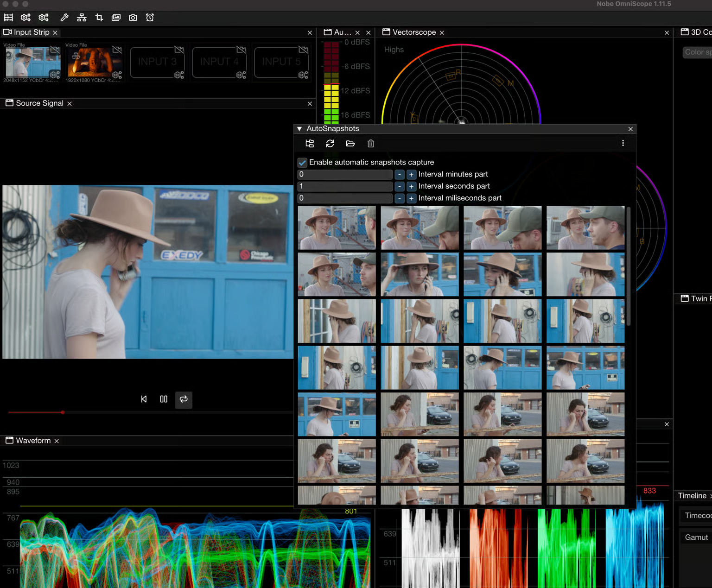Toggle the camera-off icon on INPUT 3
This screenshot has width=712, height=588.
tap(179, 50)
